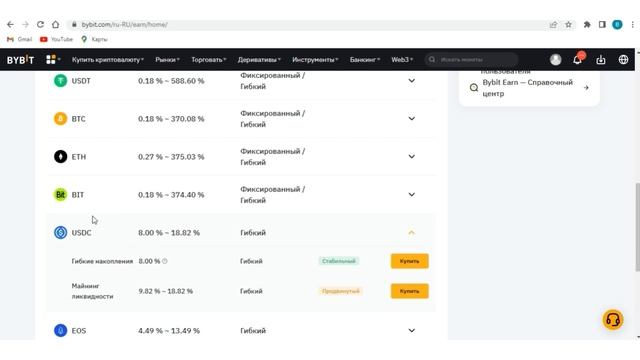Click the 9.82 % ~ 18.82 % rate
This screenshot has height=360, width=640.
pos(165,291)
